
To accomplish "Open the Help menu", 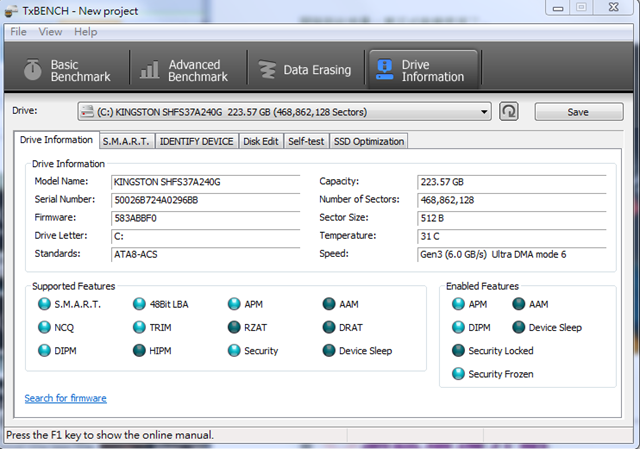I will [x=86, y=32].
